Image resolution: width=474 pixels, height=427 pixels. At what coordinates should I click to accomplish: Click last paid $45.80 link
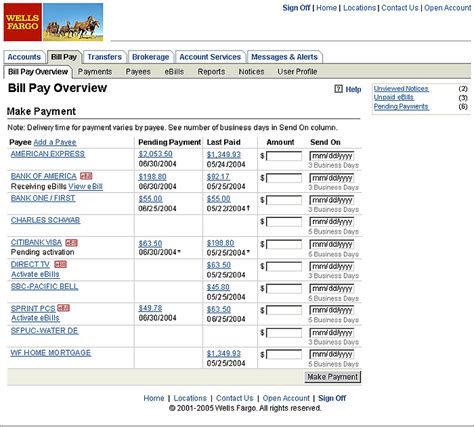coord(218,287)
